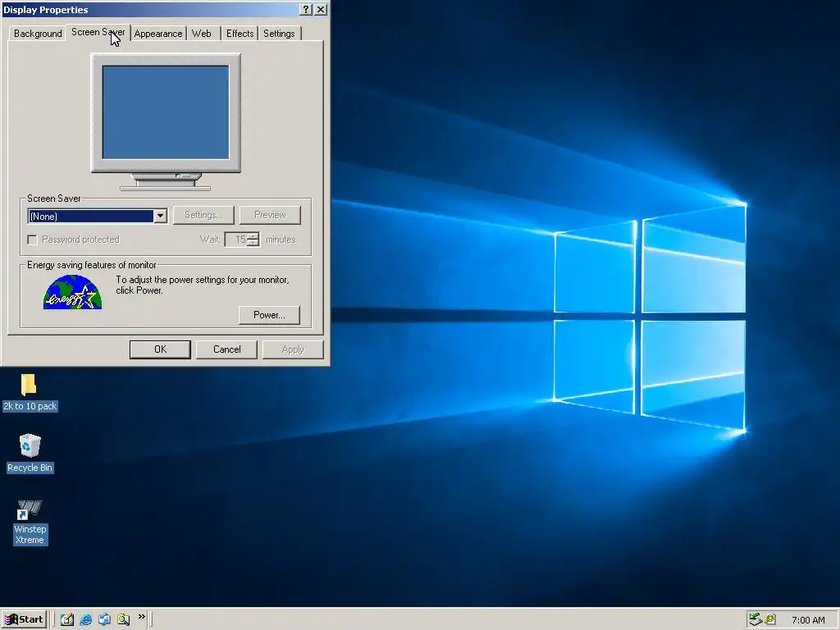The height and width of the screenshot is (630, 840).
Task: Open the 2k to 10 pack folder icon
Action: 29,385
